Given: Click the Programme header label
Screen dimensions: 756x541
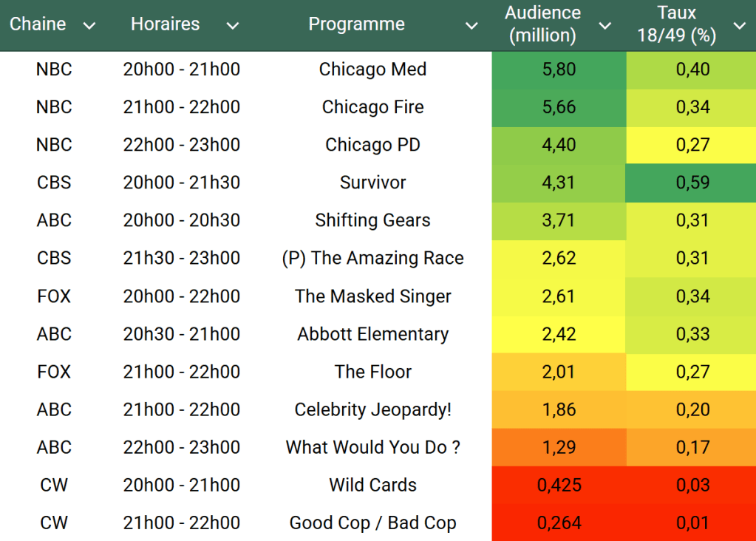Looking at the screenshot, I should [356, 24].
